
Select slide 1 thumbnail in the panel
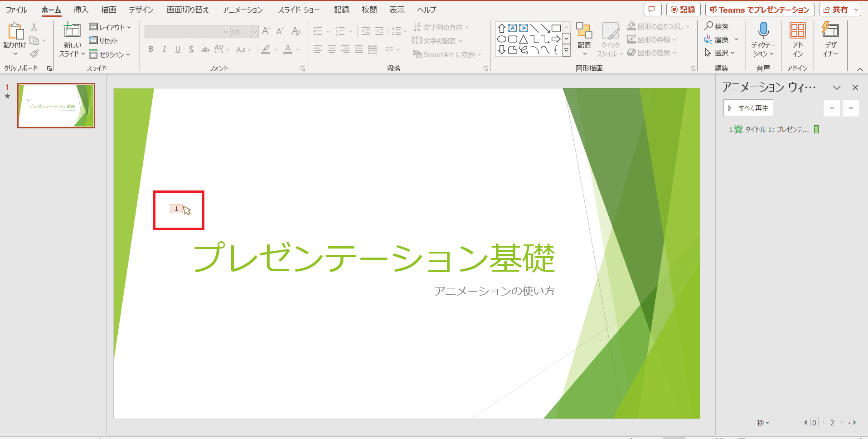pos(56,106)
